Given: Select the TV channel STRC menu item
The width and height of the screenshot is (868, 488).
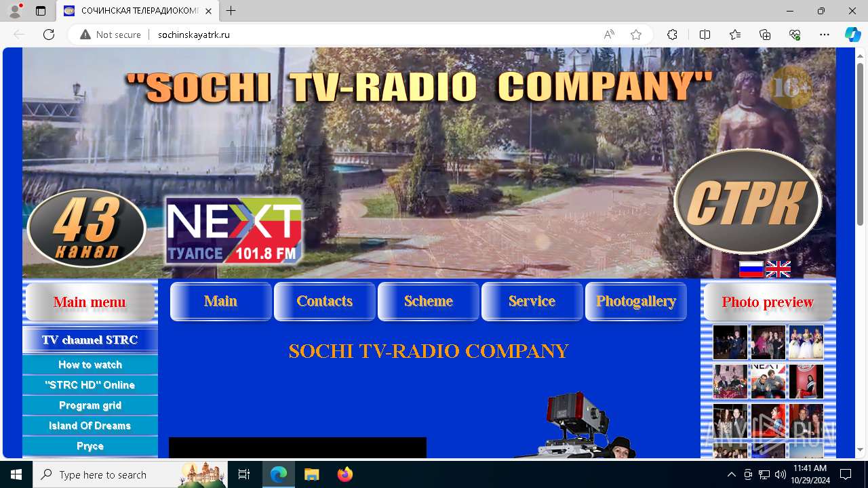Looking at the screenshot, I should tap(90, 340).
